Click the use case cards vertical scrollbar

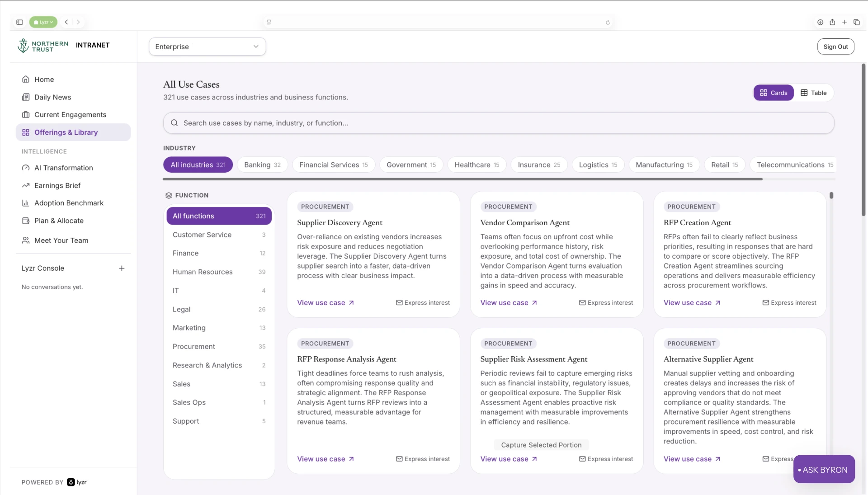(831, 196)
